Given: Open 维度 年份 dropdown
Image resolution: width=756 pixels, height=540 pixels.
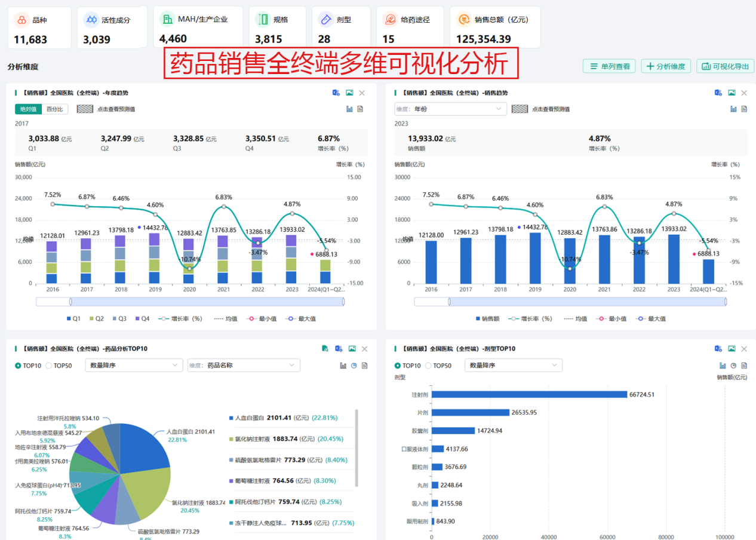Looking at the screenshot, I should pos(450,109).
